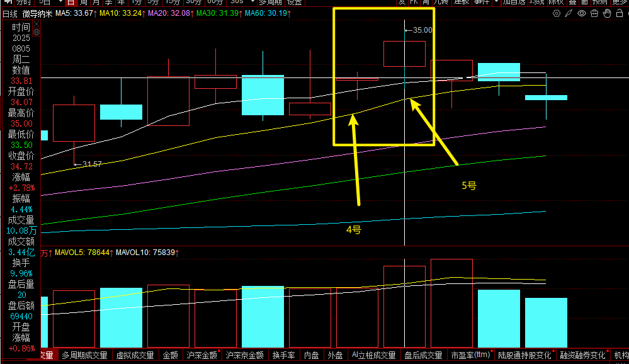Select the 虚拟成交量 tab
629x364 pixels.
133,356
